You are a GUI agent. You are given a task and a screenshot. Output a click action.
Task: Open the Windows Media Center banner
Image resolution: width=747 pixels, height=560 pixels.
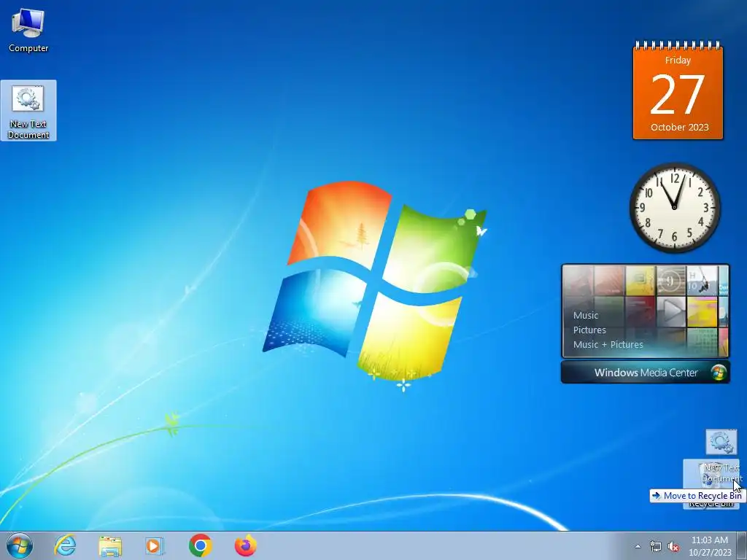pos(645,373)
